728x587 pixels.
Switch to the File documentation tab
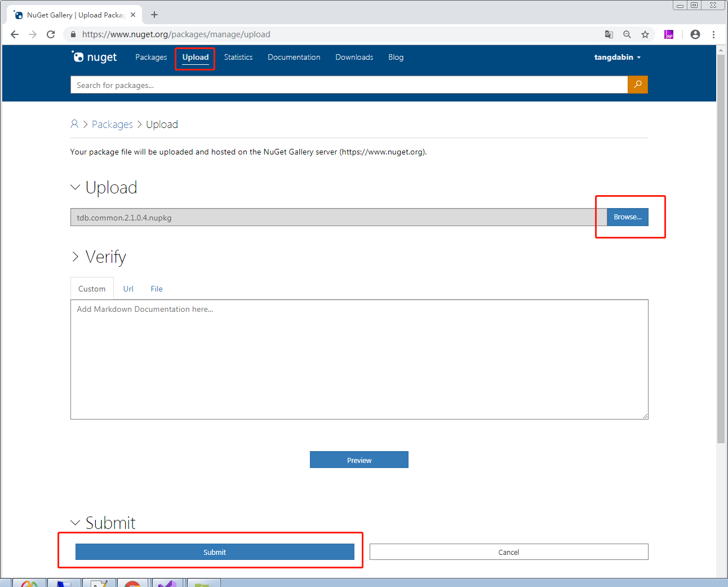[157, 289]
